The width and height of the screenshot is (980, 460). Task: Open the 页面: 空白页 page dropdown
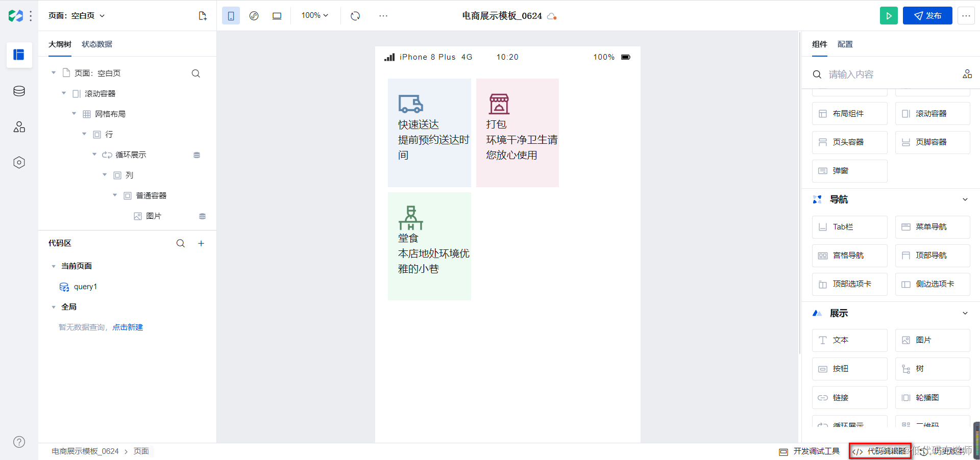click(x=77, y=16)
